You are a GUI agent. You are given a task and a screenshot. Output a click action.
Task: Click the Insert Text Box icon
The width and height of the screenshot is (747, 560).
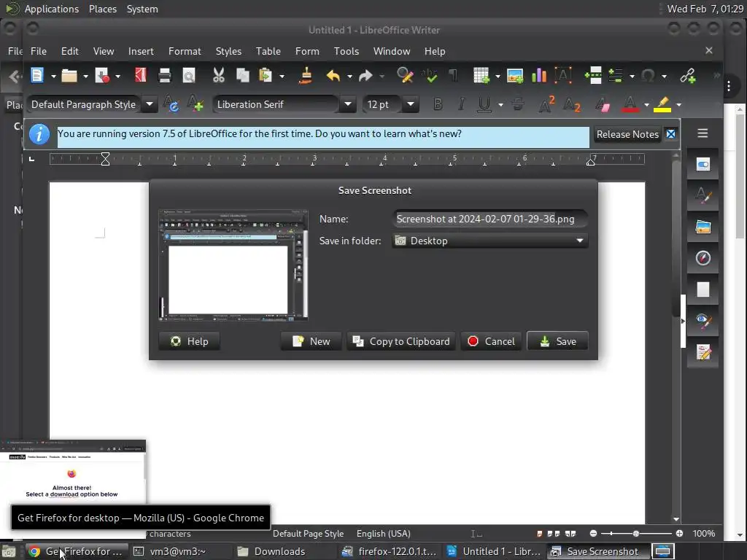coord(563,75)
